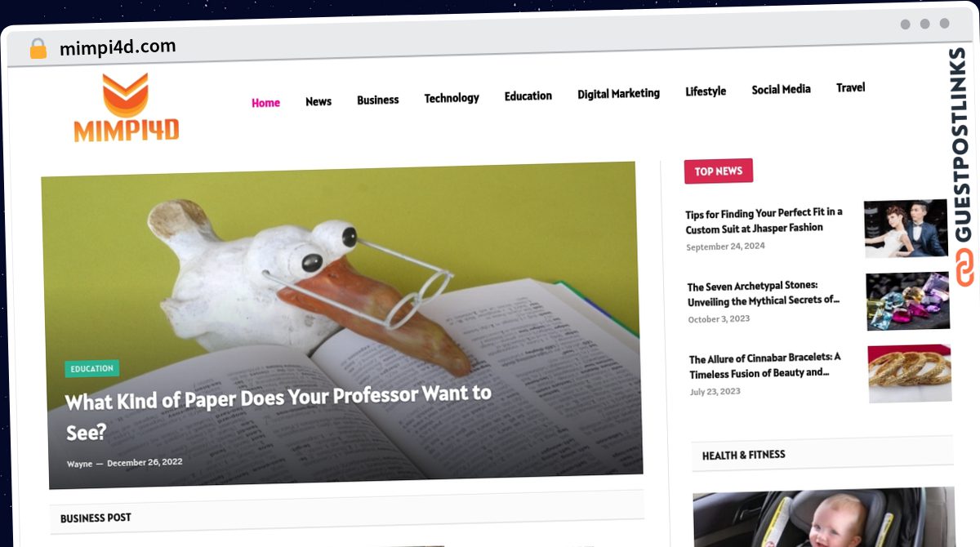Image resolution: width=980 pixels, height=547 pixels.
Task: Open the Travel category
Action: (x=850, y=87)
